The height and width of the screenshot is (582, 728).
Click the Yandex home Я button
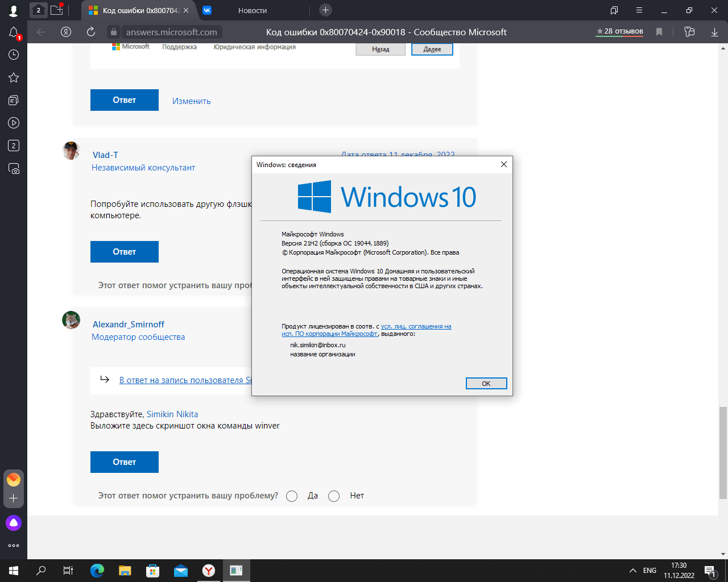(x=66, y=32)
